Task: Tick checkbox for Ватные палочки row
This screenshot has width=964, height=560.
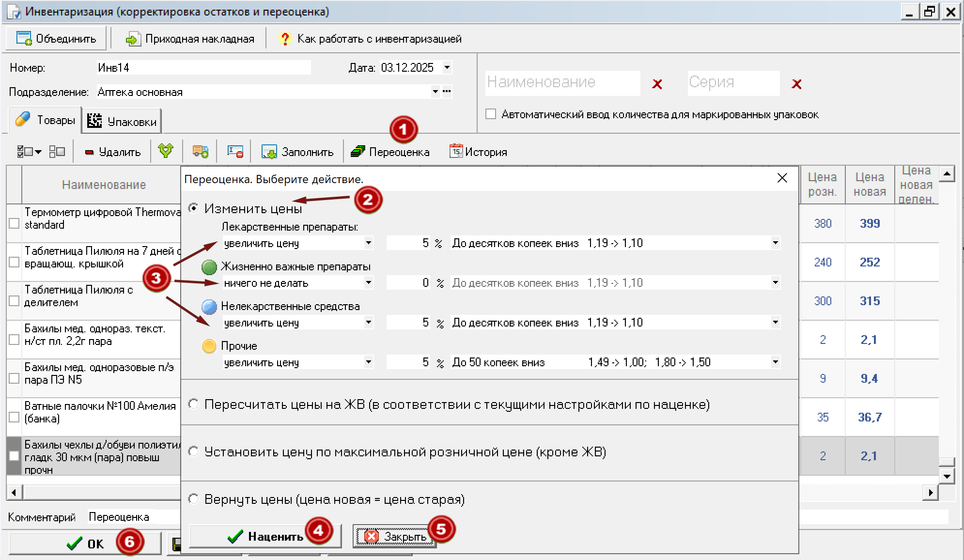Action: tap(14, 417)
